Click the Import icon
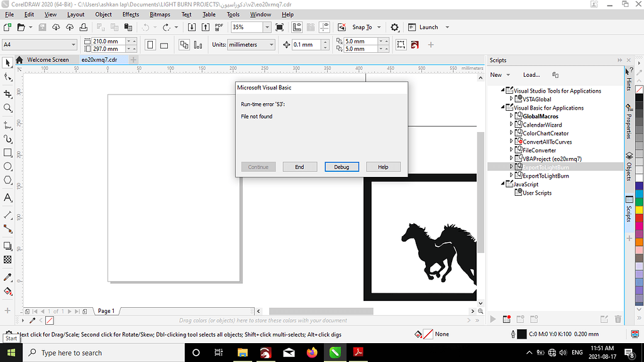The height and width of the screenshot is (362, 644). [x=192, y=27]
